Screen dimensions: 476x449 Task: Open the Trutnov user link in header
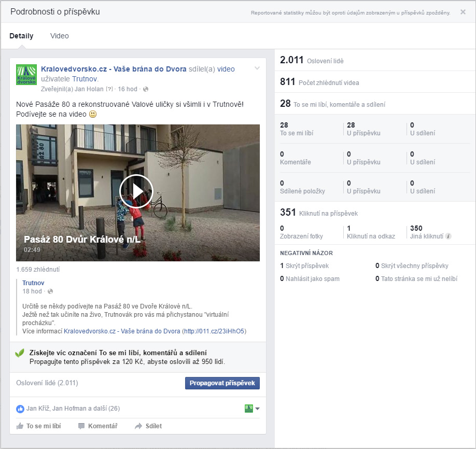85,79
